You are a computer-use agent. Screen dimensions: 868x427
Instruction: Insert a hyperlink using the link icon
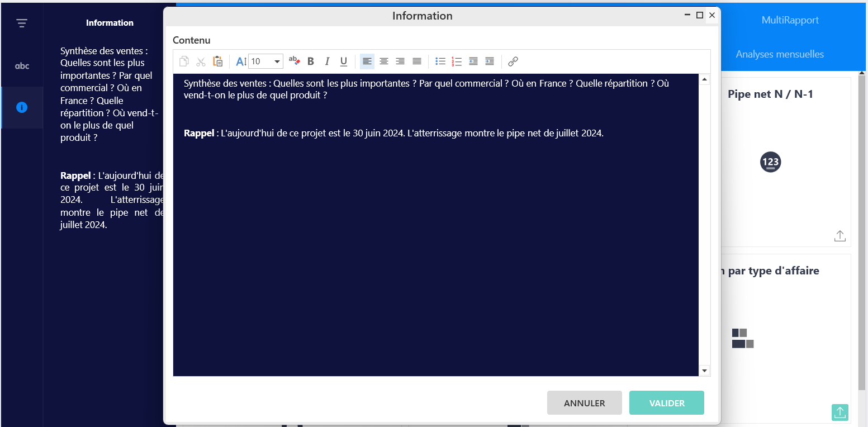tap(513, 61)
